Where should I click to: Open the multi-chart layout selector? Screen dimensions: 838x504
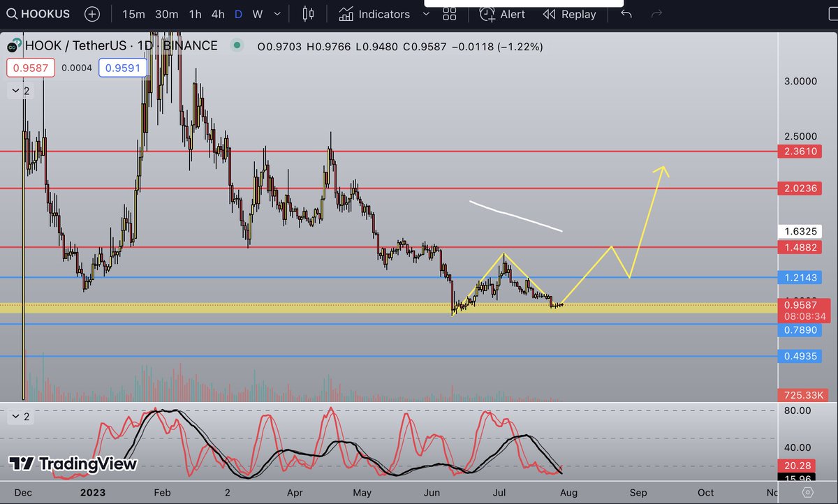click(x=449, y=13)
